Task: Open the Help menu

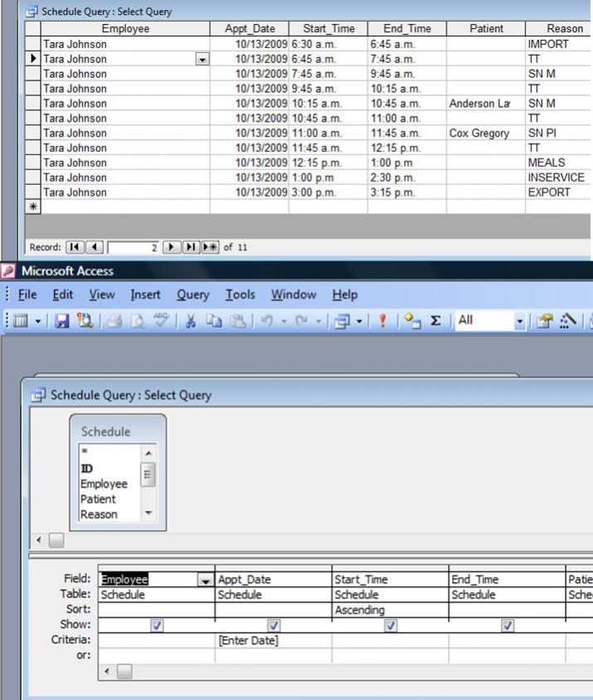Action: (345, 295)
